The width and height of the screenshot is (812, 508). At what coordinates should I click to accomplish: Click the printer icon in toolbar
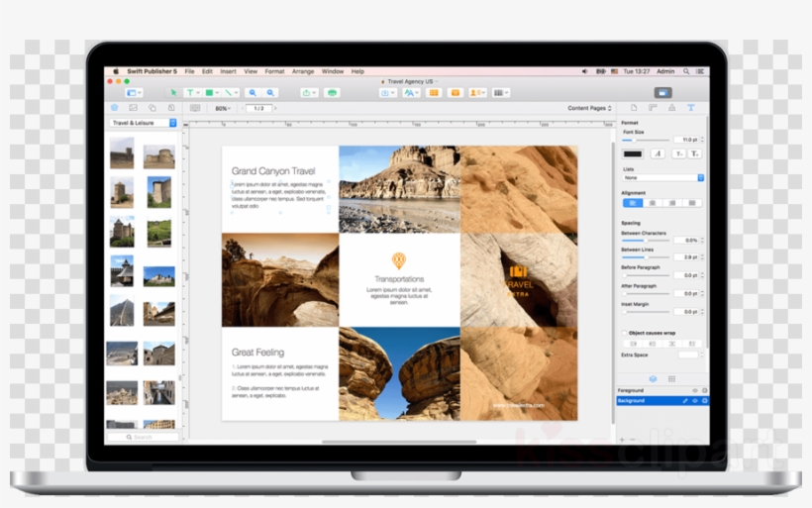(x=333, y=92)
